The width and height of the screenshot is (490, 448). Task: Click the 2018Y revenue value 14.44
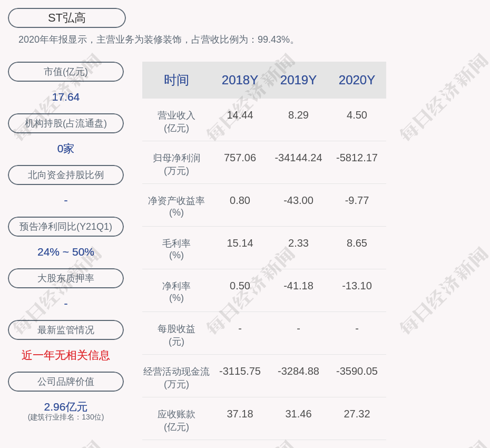click(240, 115)
